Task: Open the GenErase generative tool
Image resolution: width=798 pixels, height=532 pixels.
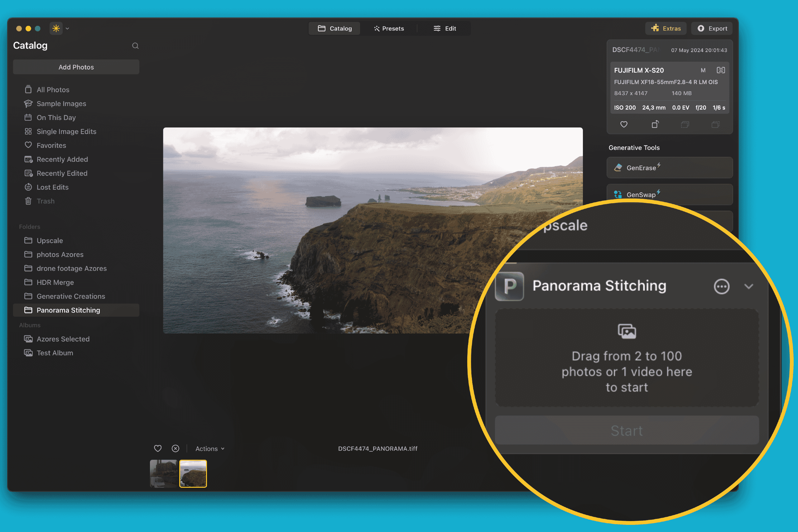Action: (x=669, y=168)
